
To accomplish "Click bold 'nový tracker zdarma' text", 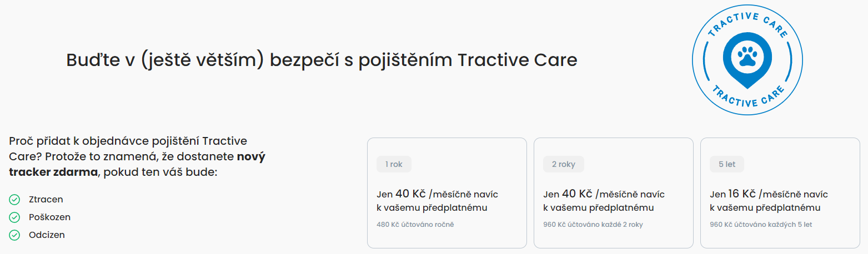I will point(137,164).
